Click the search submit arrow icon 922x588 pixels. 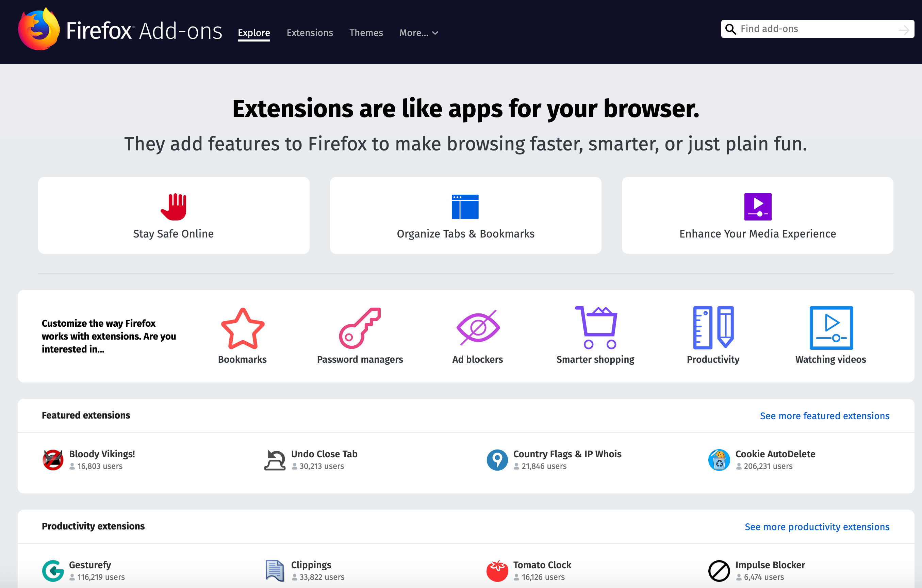point(904,30)
